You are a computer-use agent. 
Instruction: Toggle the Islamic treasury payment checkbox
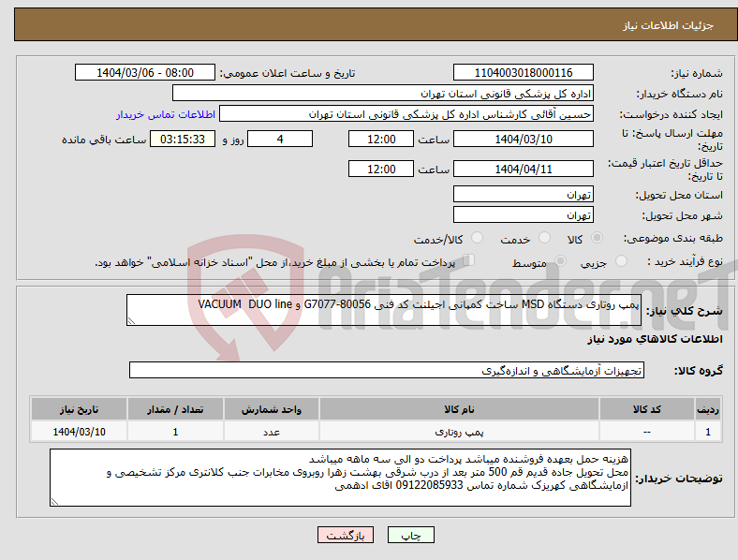pyautogui.click(x=469, y=260)
